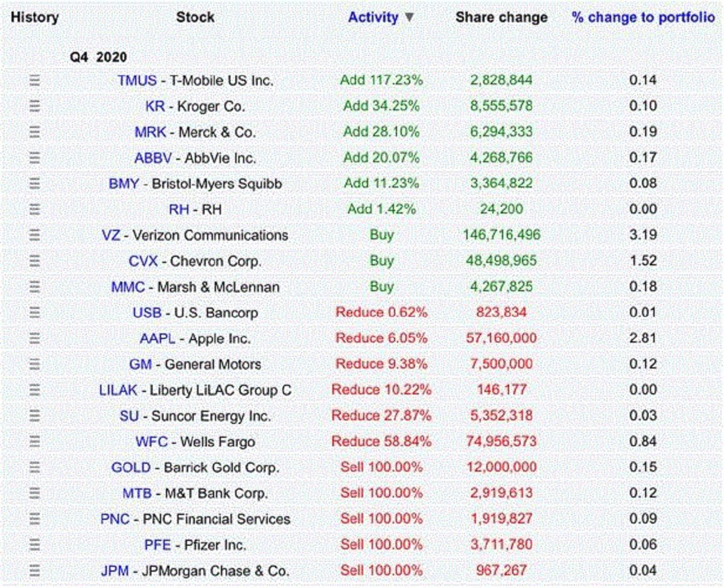This screenshot has width=724, height=588.
Task: Follow the VZ stock ticker link
Action: [x=111, y=235]
